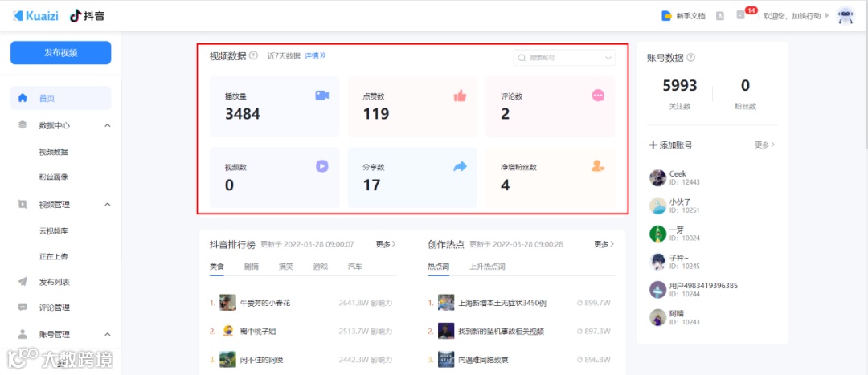This screenshot has height=375, width=868.
Task: Click the 发布列表 paper plane icon
Action: click(x=23, y=282)
